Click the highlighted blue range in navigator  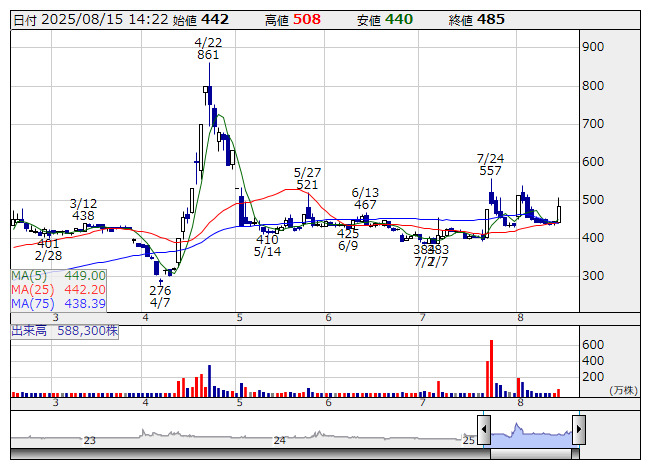pyautogui.click(x=530, y=431)
